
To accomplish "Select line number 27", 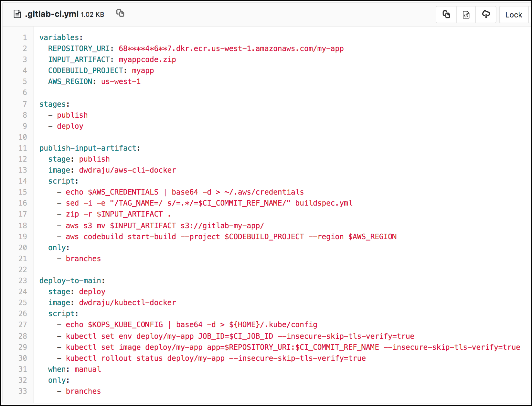I will [x=23, y=325].
